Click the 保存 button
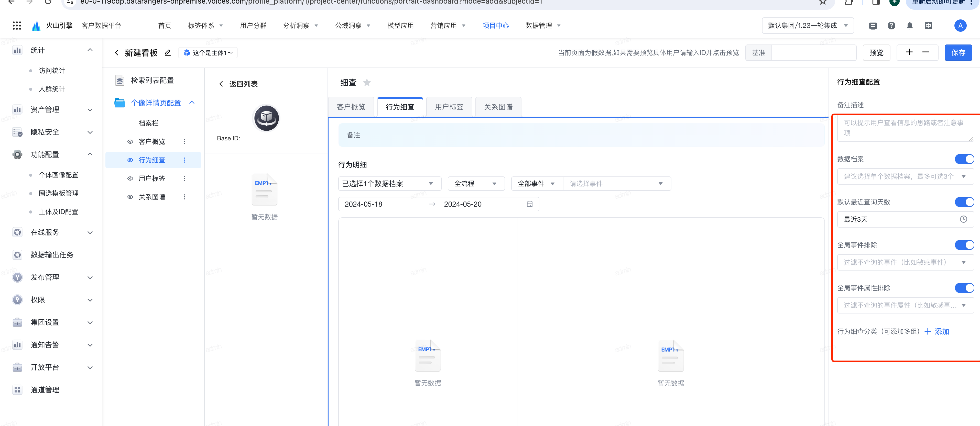 (958, 53)
